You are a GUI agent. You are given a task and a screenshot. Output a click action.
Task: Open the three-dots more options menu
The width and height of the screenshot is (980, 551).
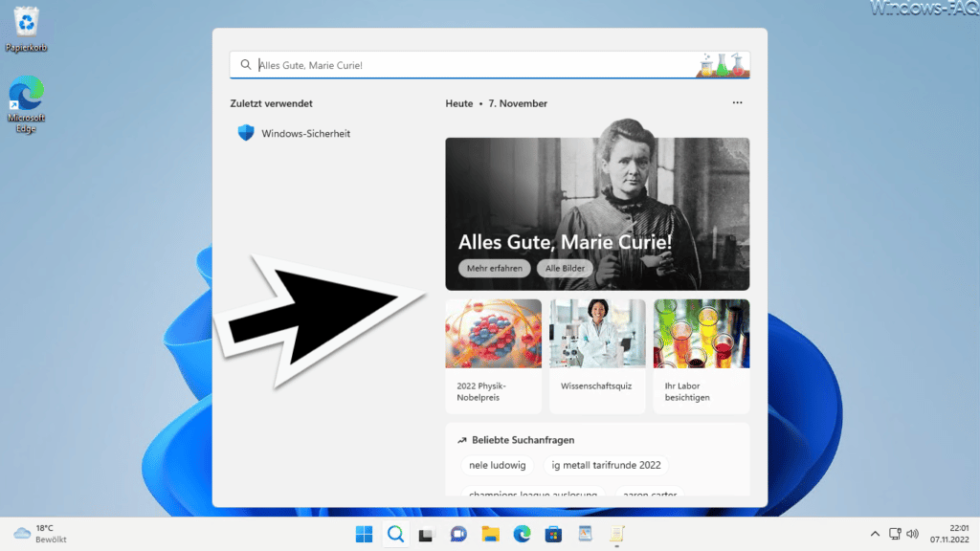pos(738,103)
